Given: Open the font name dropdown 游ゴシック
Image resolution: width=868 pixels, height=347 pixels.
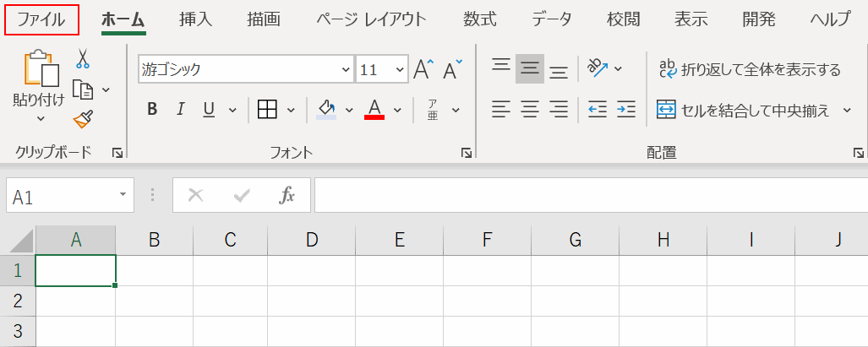Looking at the screenshot, I should (346, 70).
